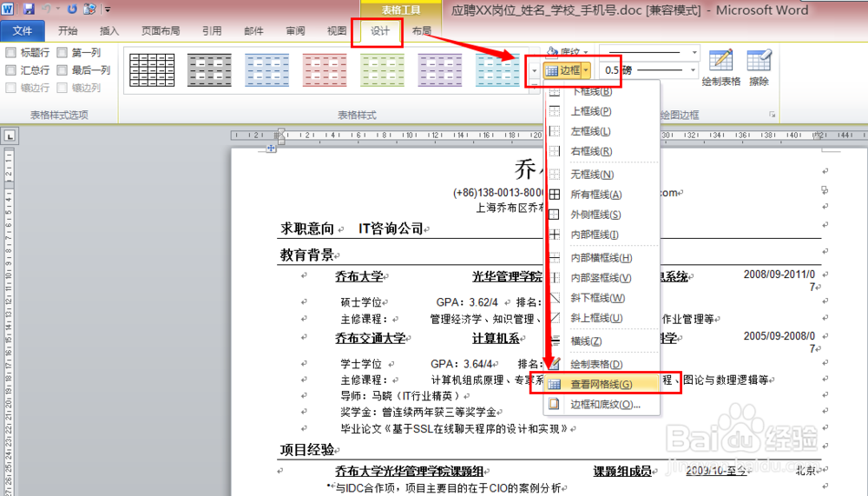The width and height of the screenshot is (868, 496).
Task: Choose 内部横框线(H) inside horizontal border
Action: [x=602, y=258]
